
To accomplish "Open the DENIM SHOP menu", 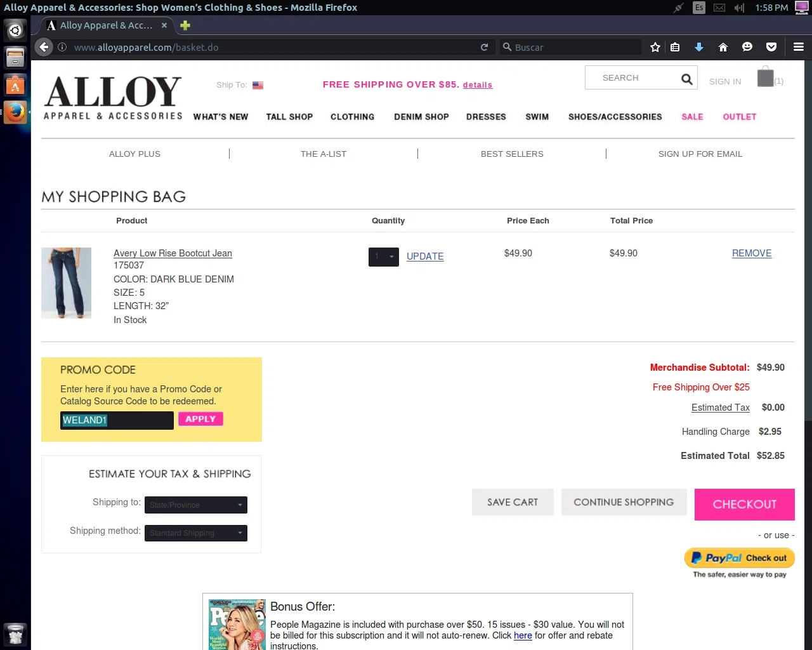I will point(421,117).
